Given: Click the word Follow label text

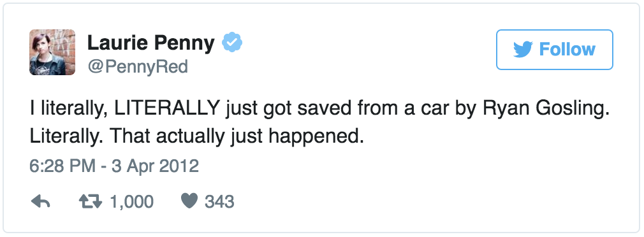Looking at the screenshot, I should [567, 50].
